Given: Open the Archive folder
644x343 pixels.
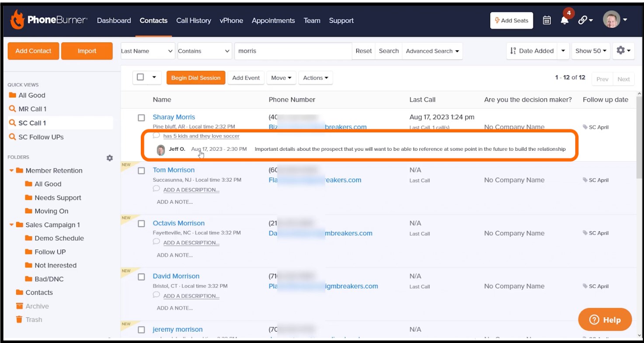Looking at the screenshot, I should click(32, 306).
